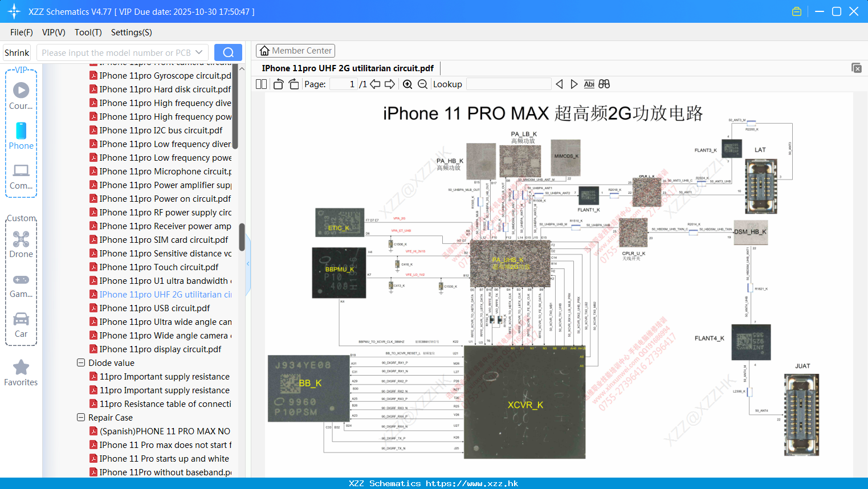Go to next page arrow

[390, 84]
